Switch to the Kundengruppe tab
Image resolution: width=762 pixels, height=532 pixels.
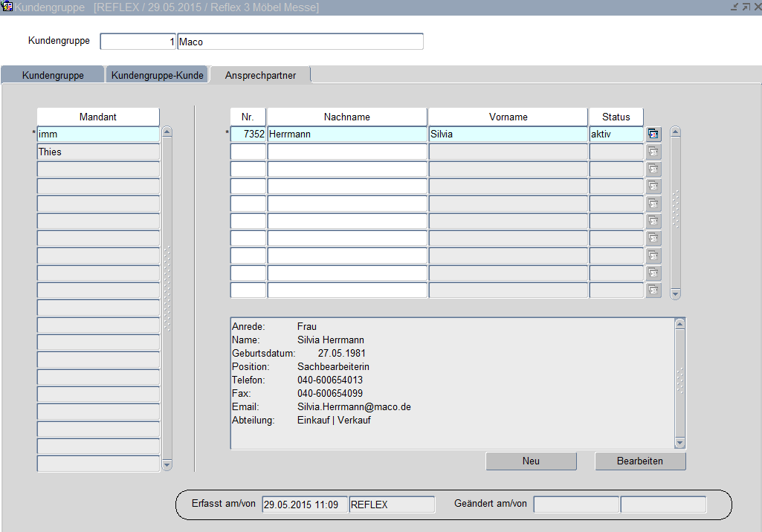[53, 75]
